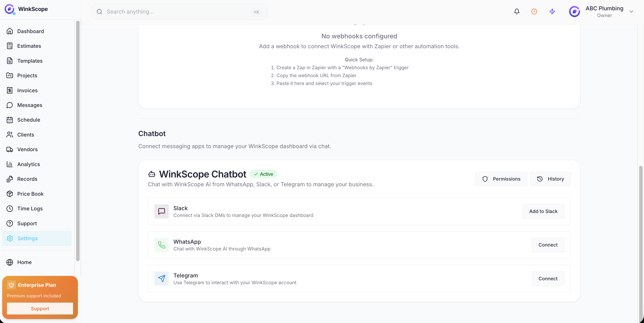Click the Messages speech bubble icon
The width and height of the screenshot is (644, 323).
coord(10,105)
